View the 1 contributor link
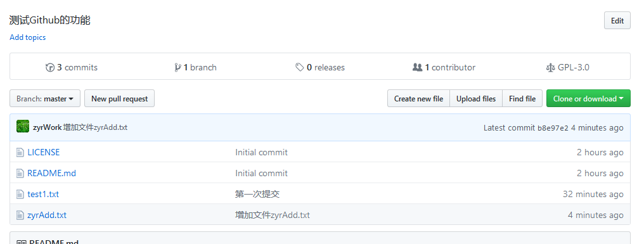 point(444,67)
